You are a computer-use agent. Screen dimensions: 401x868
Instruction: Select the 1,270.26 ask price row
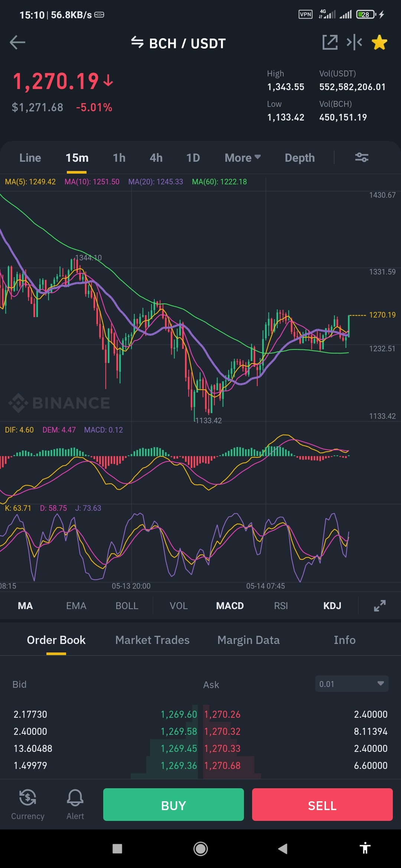[296, 714]
